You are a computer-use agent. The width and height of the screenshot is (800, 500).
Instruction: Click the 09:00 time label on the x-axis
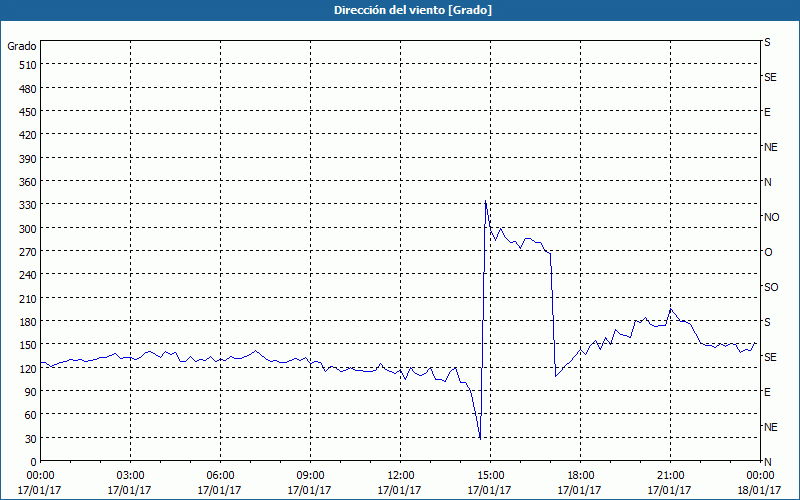[x=310, y=476]
